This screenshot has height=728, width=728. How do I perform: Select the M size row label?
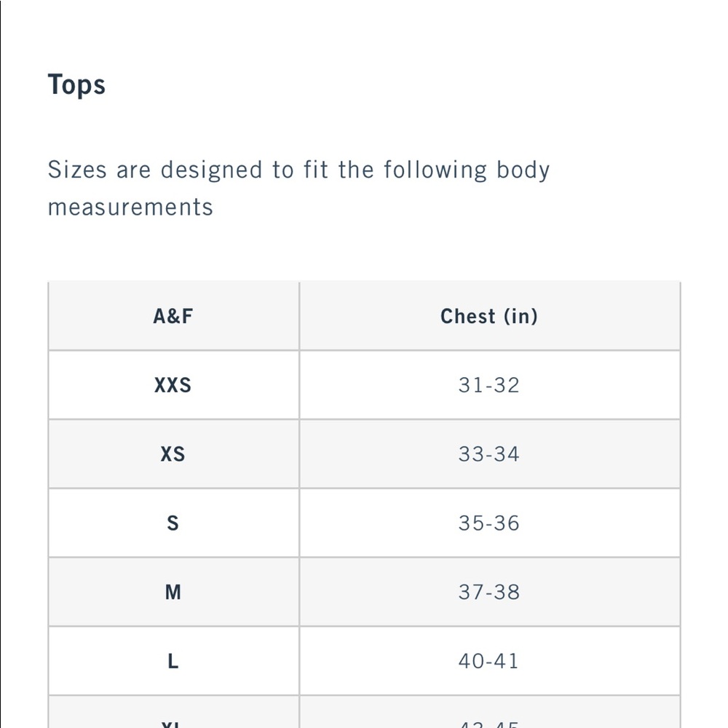coord(173,592)
